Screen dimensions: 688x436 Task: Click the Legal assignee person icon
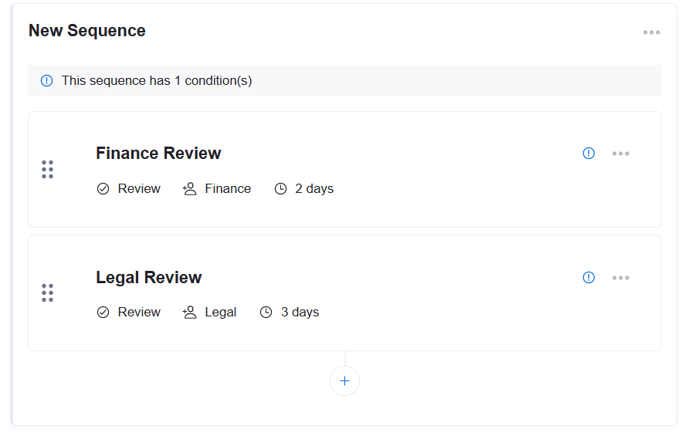[190, 312]
